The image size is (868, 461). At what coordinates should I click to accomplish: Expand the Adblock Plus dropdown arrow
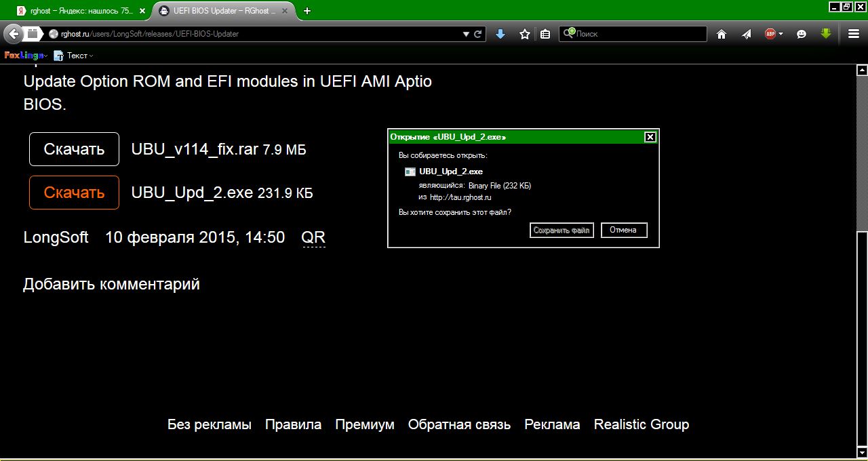tap(781, 34)
